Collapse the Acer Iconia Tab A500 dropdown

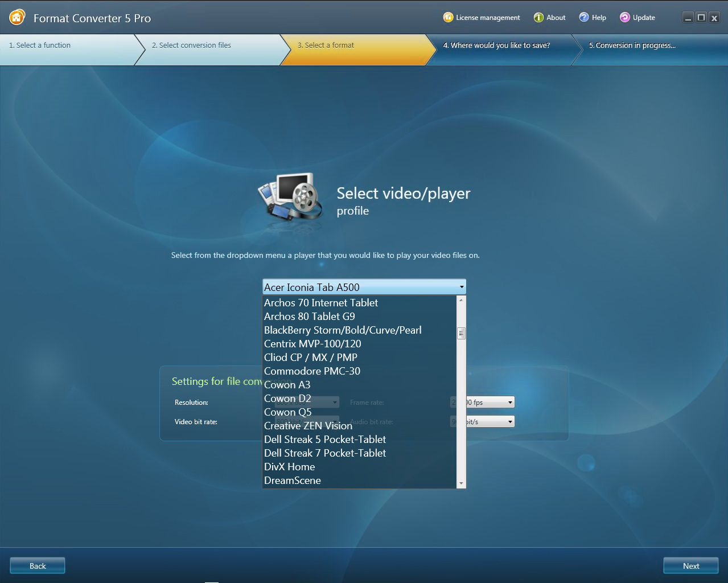pyautogui.click(x=461, y=287)
